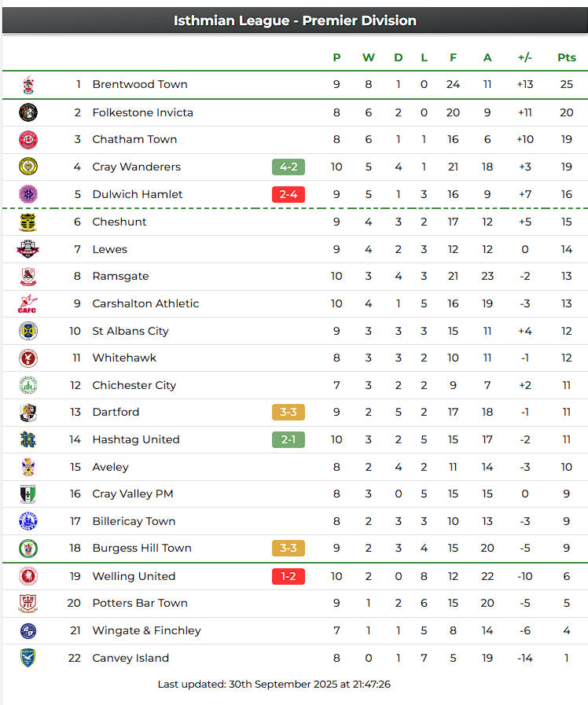Open the Cheshunt team link
Image resolution: width=588 pixels, height=705 pixels.
tap(119, 222)
